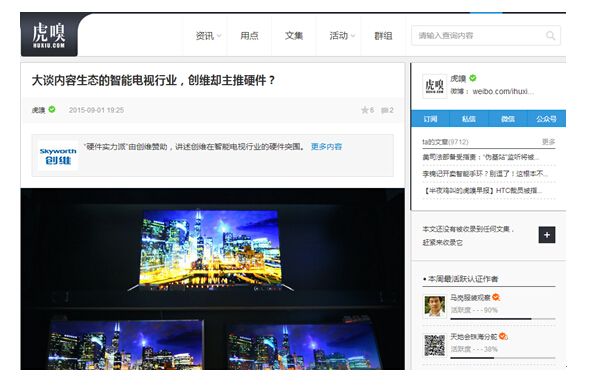Click the comment bubble icon on article
Viewport: 599px width, 377px height.
click(x=384, y=110)
